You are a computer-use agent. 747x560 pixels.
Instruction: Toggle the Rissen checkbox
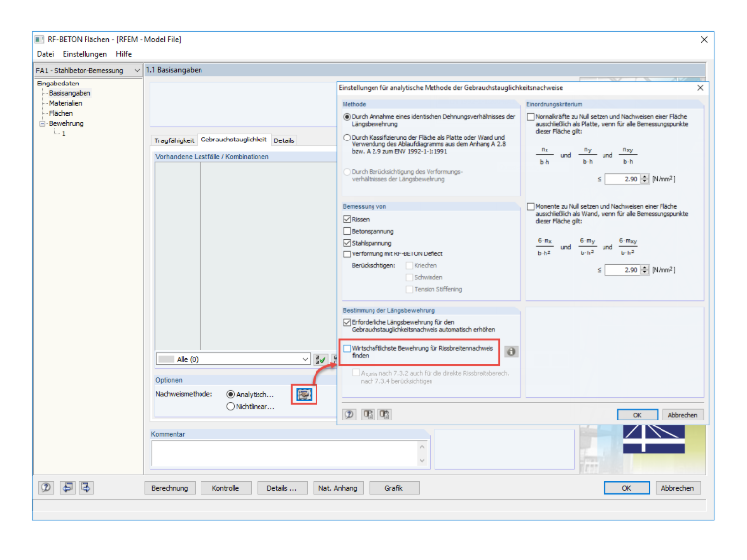pos(347,219)
